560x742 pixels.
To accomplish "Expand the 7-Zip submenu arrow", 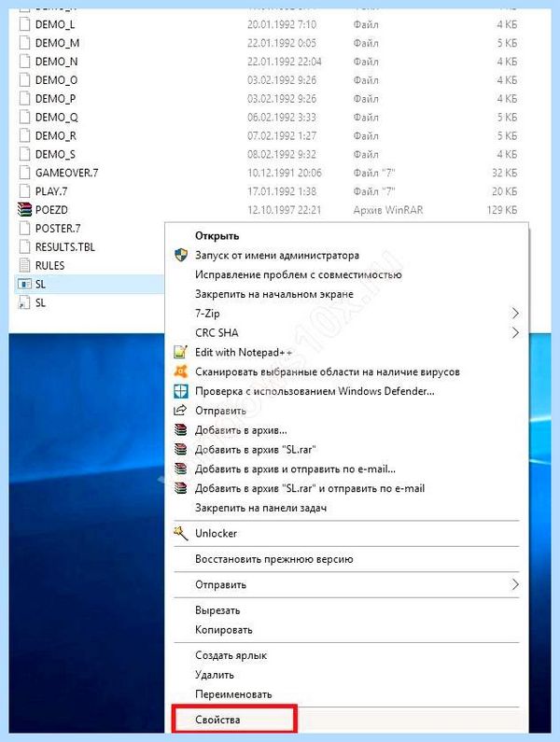I will pos(515,314).
